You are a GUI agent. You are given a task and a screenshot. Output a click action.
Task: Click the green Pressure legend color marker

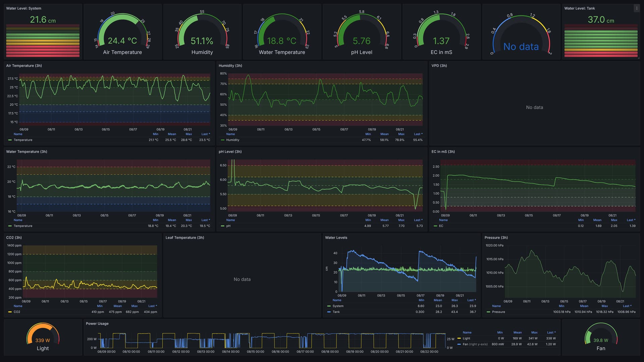(x=488, y=312)
